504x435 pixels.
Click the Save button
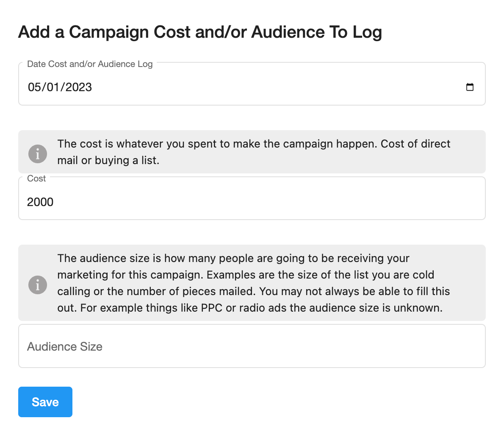[x=45, y=402]
